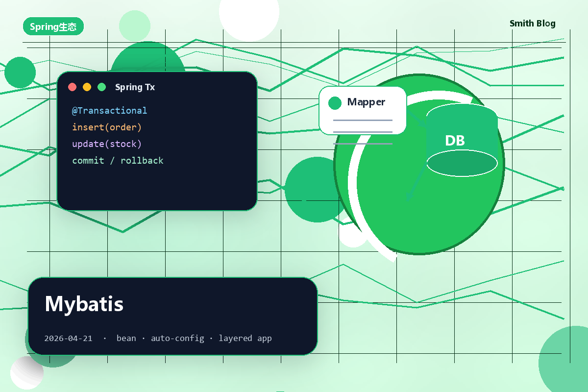Click the Mybatis title heading
The image size is (588, 392).
pos(84,304)
